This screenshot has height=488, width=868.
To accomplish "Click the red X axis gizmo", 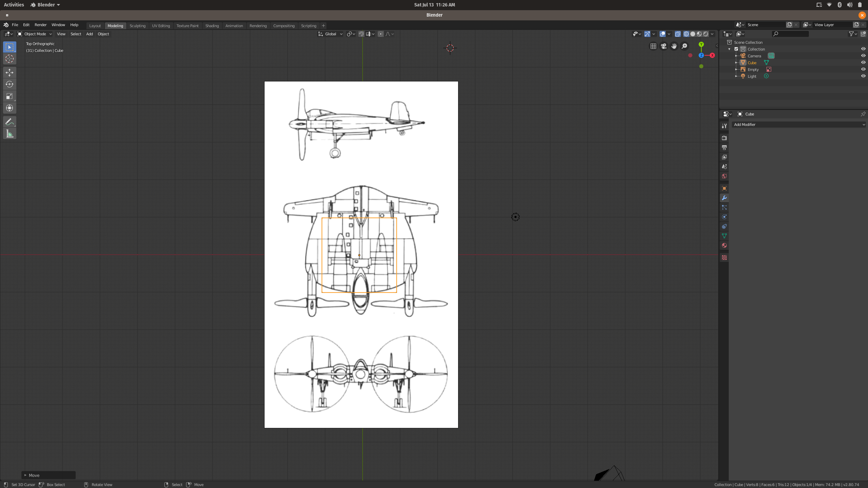I will click(712, 55).
